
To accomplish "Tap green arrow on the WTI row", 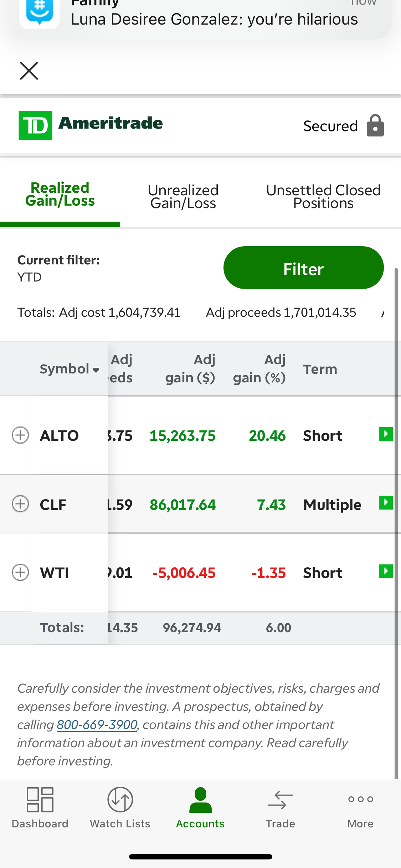I will coord(385,572).
